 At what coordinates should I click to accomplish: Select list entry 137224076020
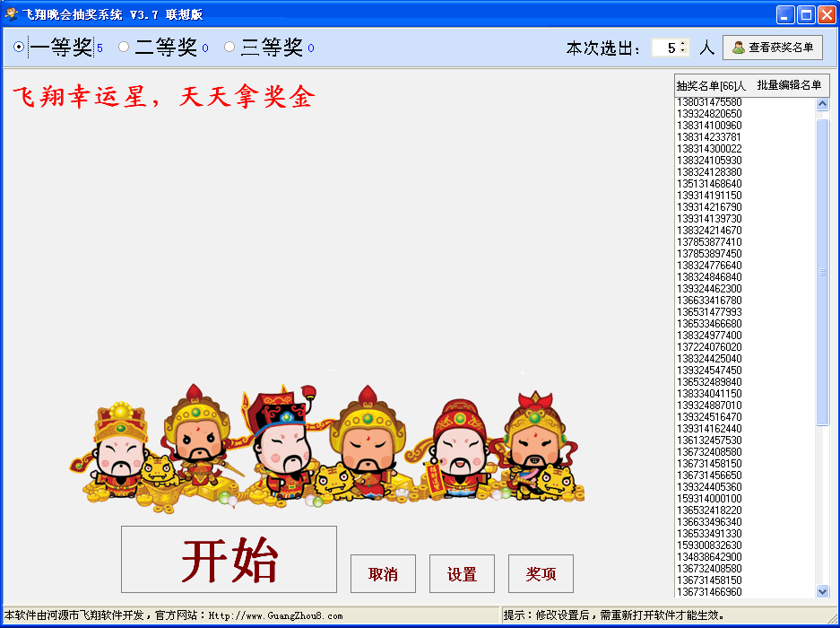(709, 347)
